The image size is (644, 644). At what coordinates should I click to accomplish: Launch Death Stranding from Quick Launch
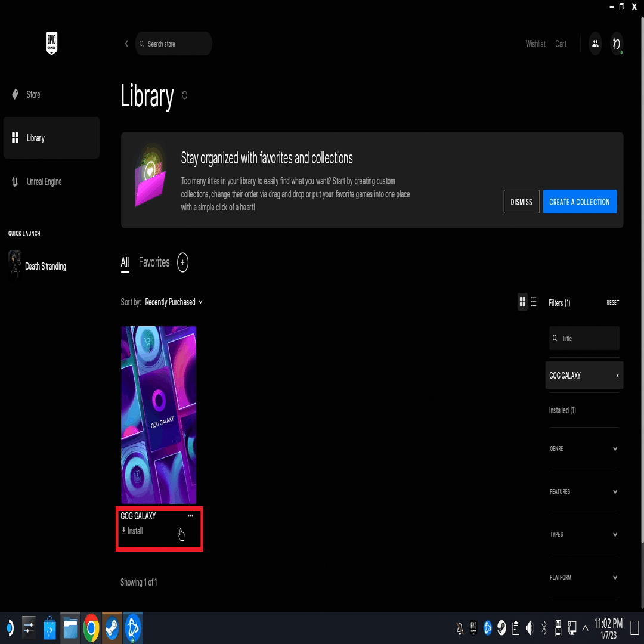38,266
